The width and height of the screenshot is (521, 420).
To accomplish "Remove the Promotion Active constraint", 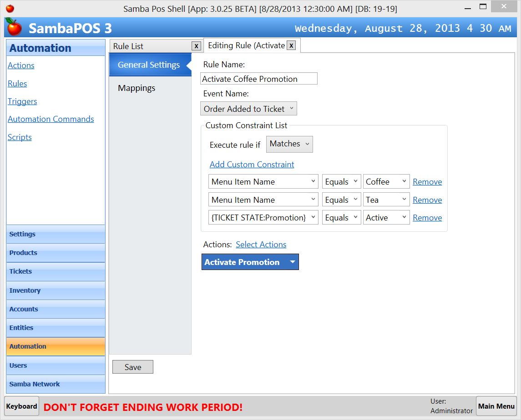I will 427,217.
